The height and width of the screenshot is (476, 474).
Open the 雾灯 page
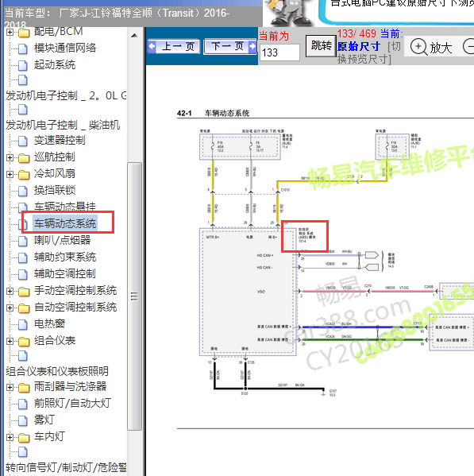[x=44, y=420]
